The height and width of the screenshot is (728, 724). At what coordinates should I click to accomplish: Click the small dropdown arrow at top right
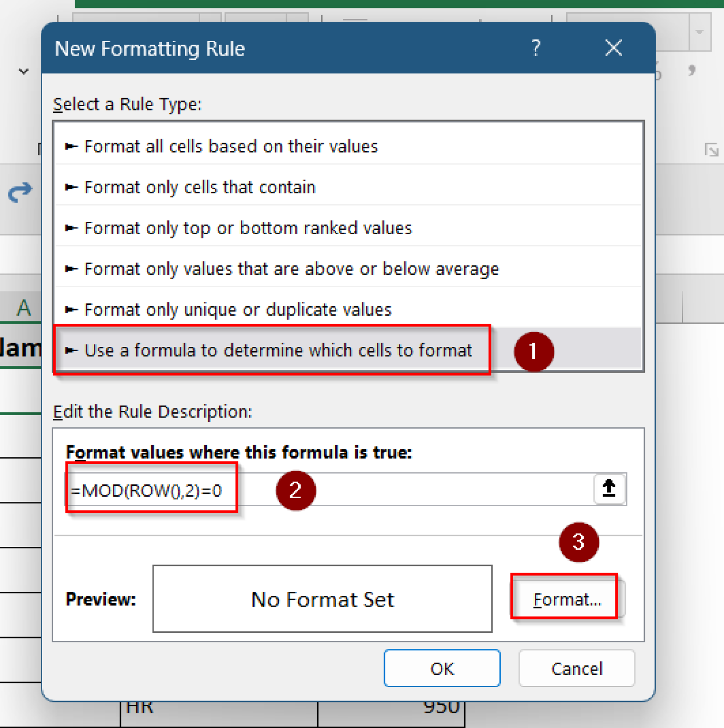coord(699,31)
